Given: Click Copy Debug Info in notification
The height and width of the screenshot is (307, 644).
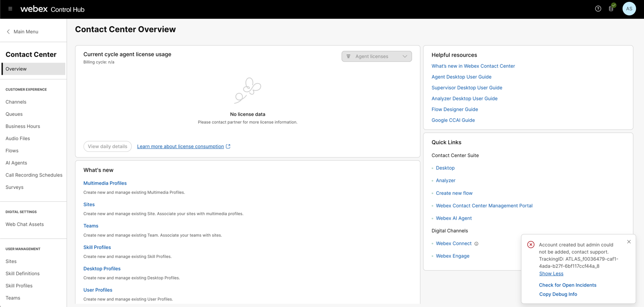Looking at the screenshot, I should (x=558, y=294).
